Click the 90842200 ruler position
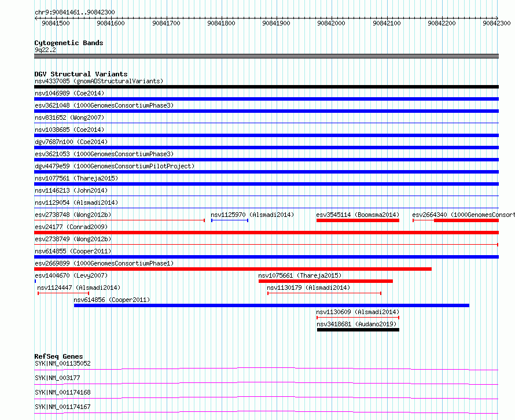The width and height of the screenshot is (515, 420). (442, 23)
